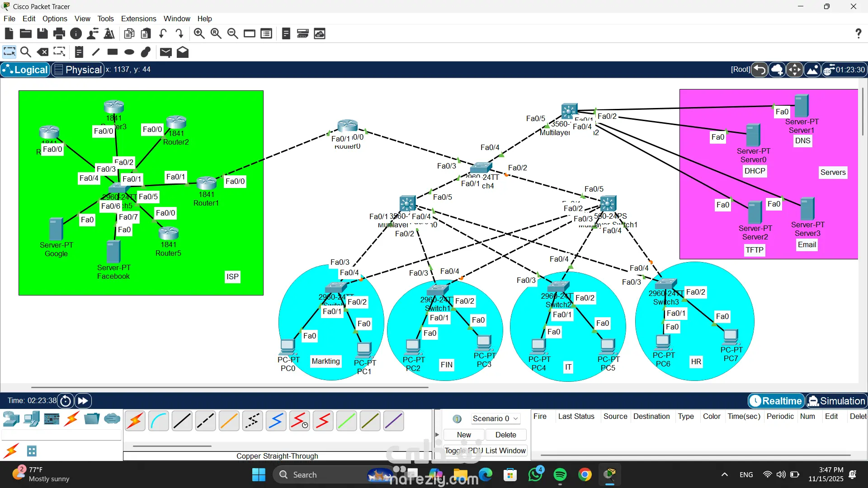The height and width of the screenshot is (488, 868).
Task: Select the Copper Cross-Over dashed cable
Action: 205,421
